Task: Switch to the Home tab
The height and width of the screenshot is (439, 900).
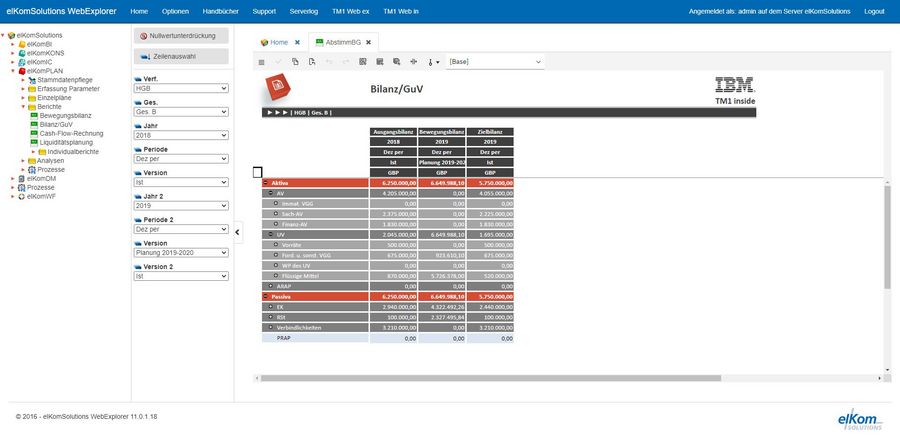Action: pos(279,42)
